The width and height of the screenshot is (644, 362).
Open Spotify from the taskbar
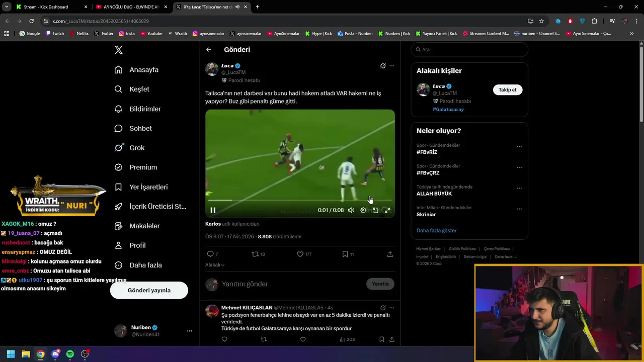tap(70, 354)
